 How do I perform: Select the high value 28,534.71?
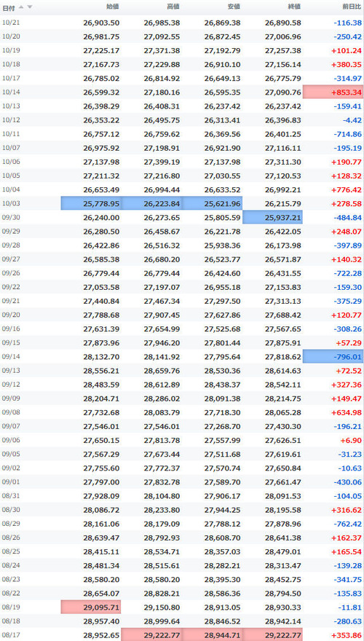(162, 551)
